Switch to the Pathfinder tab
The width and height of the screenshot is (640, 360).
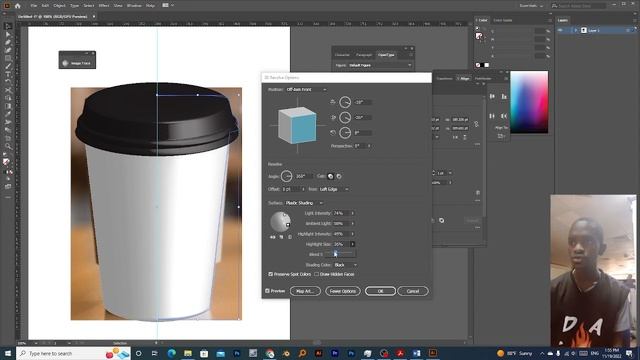[483, 78]
